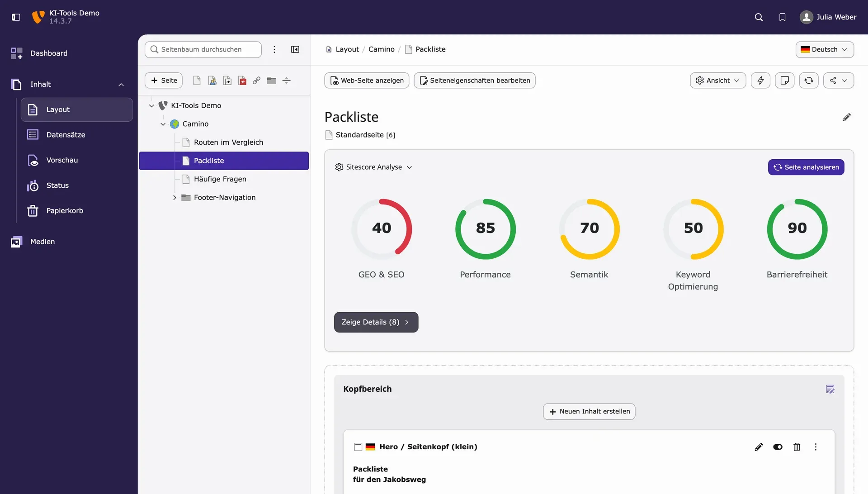Screen dimensions: 868x494
Task: Open the Deutsch language dropdown
Action: (x=825, y=49)
